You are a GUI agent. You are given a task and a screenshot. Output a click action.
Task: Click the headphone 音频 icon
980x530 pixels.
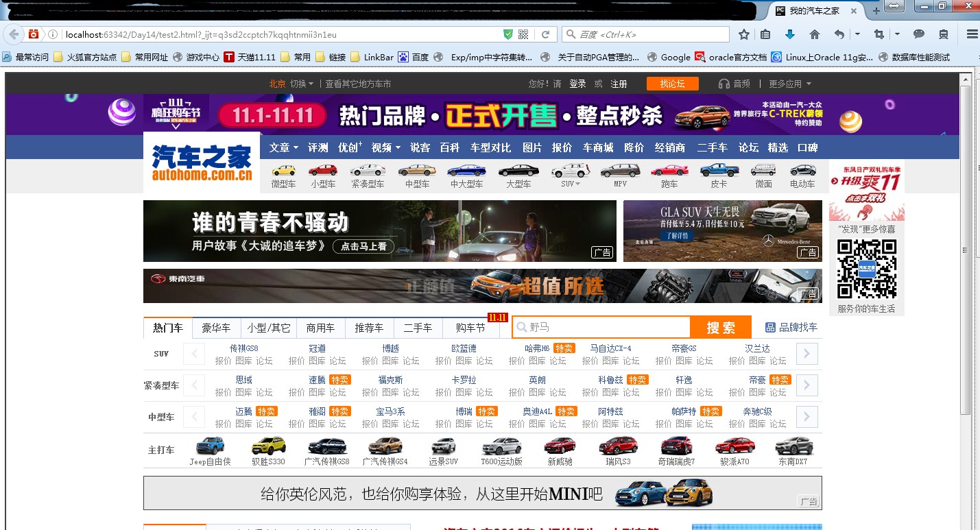coord(724,84)
